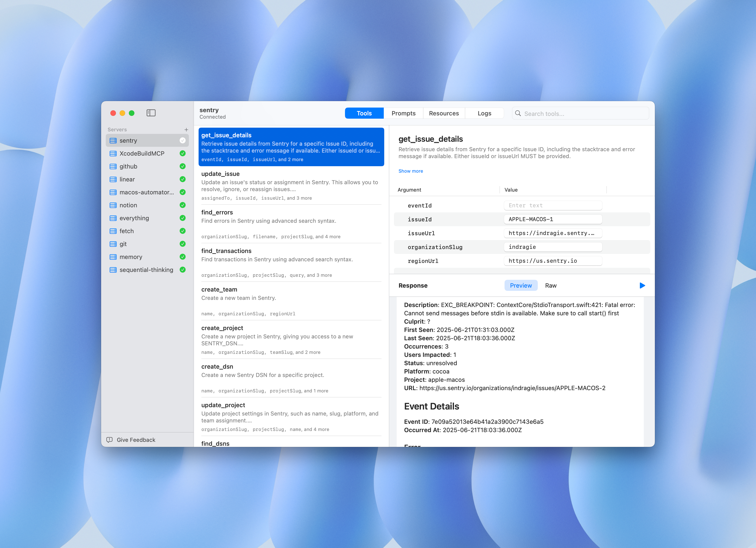
Task: Switch response view to Raw
Action: tap(551, 286)
